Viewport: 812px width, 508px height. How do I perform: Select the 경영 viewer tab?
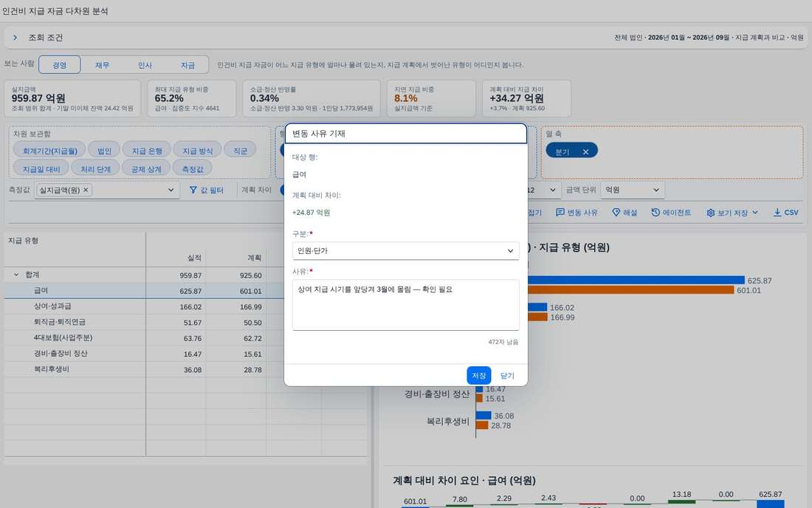pos(60,65)
